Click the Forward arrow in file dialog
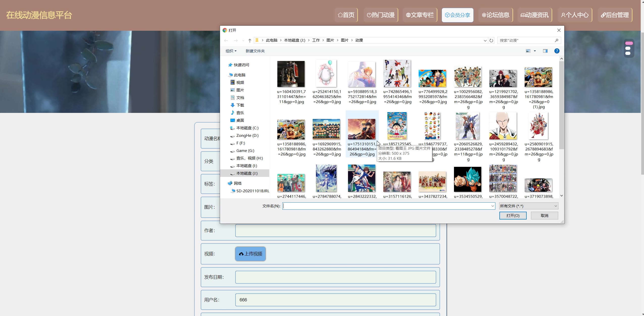Viewport: 644px width, 316px height. 236,41
